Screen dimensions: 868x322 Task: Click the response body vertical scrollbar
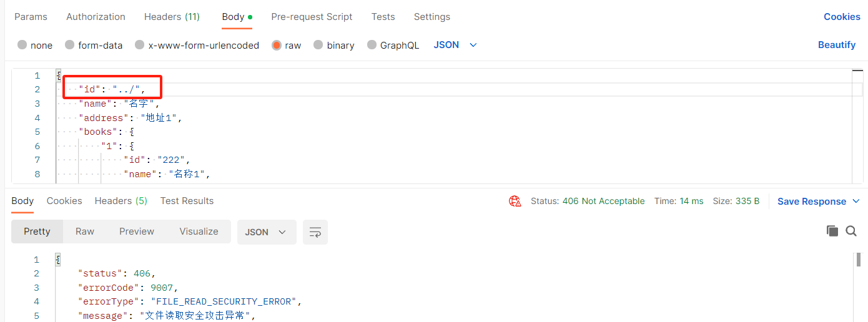[859, 260]
